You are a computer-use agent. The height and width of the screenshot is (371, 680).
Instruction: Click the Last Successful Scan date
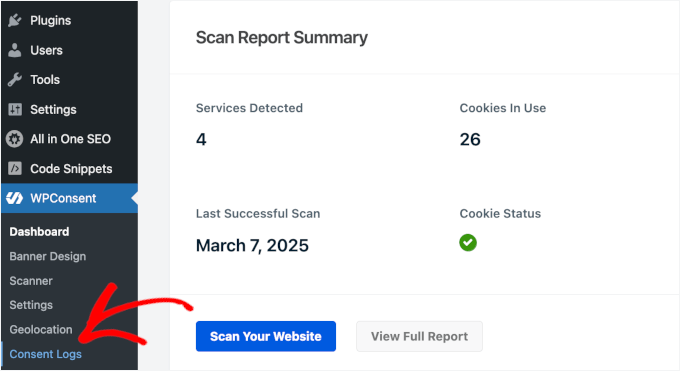pos(252,246)
